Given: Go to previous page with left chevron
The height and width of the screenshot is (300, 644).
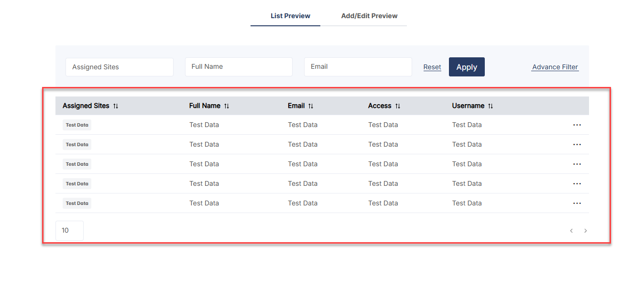Looking at the screenshot, I should 571,231.
